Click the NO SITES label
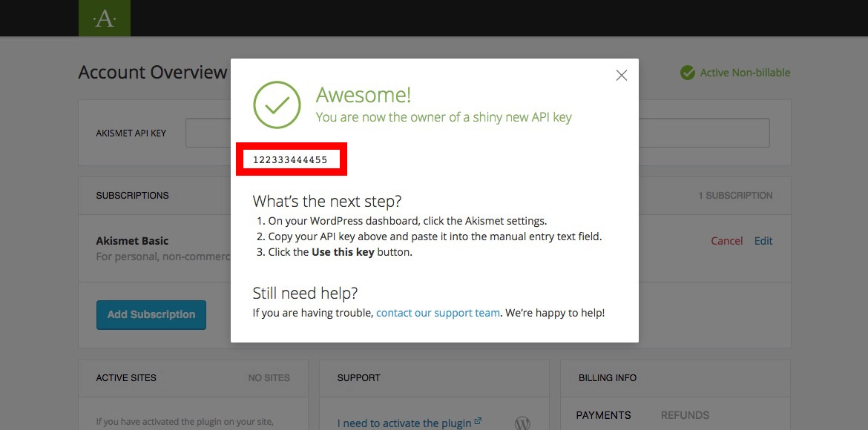This screenshot has height=430, width=868. [269, 378]
